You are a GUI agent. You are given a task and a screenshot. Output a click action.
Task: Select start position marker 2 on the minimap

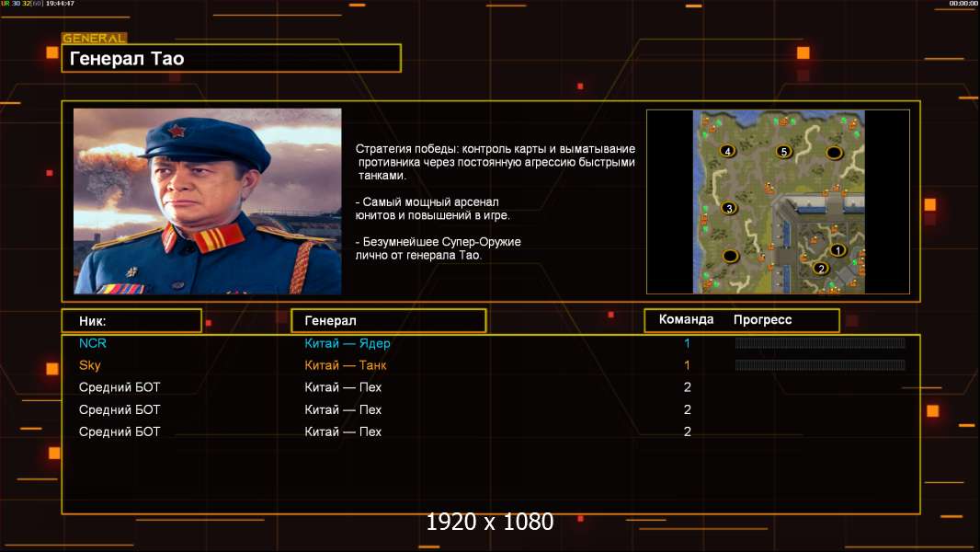821,269
